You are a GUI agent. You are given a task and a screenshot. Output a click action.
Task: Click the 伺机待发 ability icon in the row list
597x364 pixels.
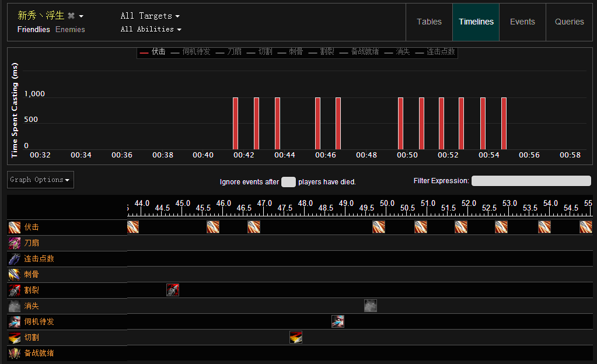(15, 322)
